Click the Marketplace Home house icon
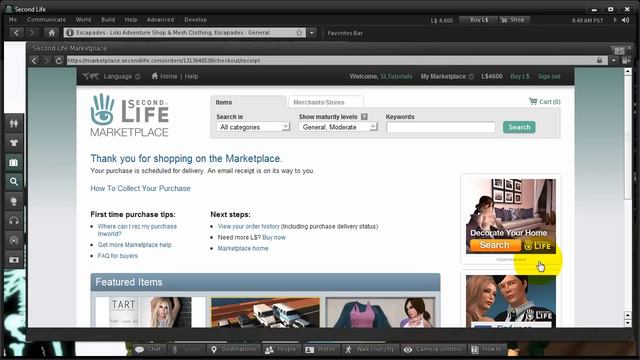Screen dimensions: 640x360 pos(155,76)
